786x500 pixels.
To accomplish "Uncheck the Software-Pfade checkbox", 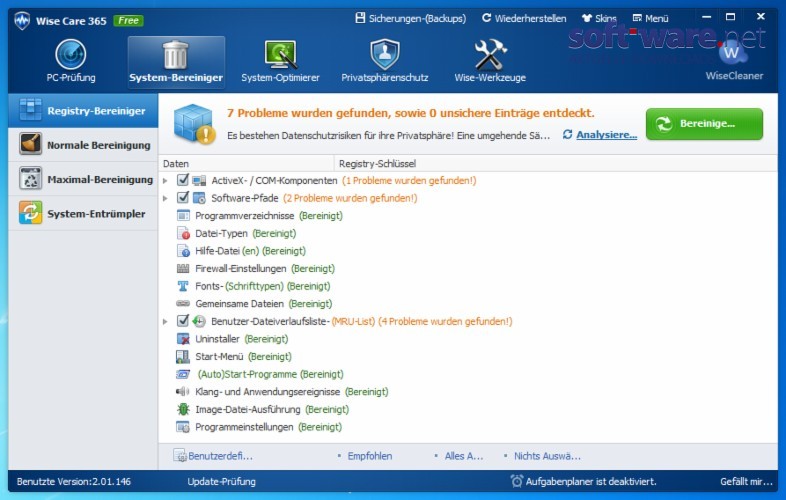I will coord(183,197).
